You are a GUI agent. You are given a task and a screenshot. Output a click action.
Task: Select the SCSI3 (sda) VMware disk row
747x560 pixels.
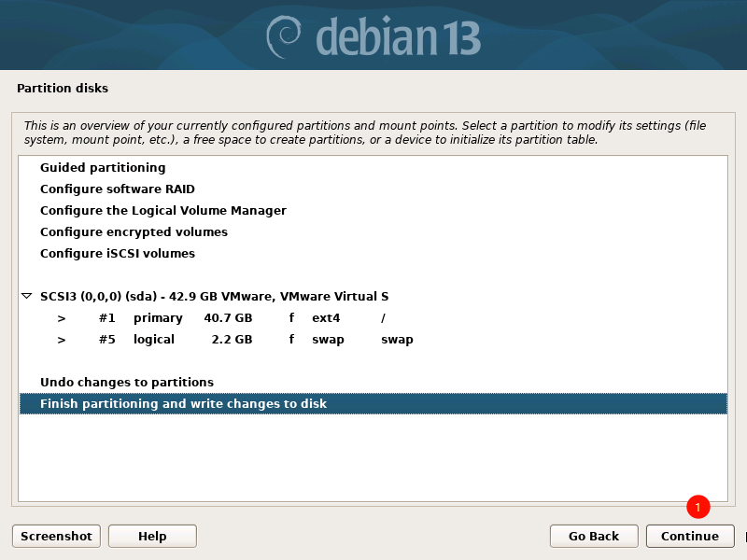[215, 296]
